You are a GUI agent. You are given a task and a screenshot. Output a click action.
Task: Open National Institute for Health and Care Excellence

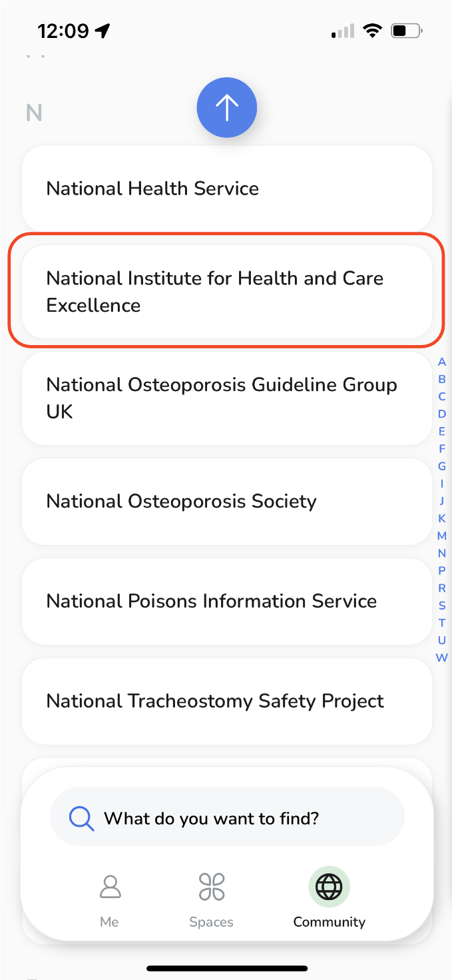226,292
